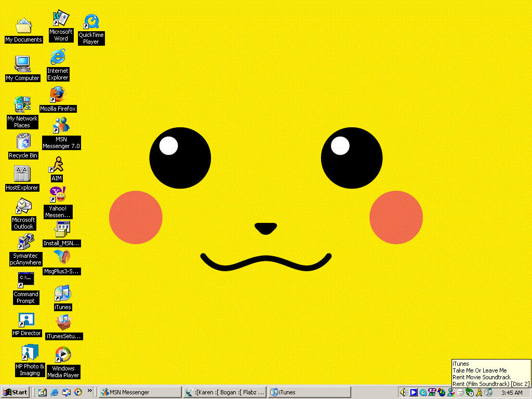Screen dimensions: 532x399
Task: Select the Mozilla Firefox shortcut
Action: pos(58,99)
